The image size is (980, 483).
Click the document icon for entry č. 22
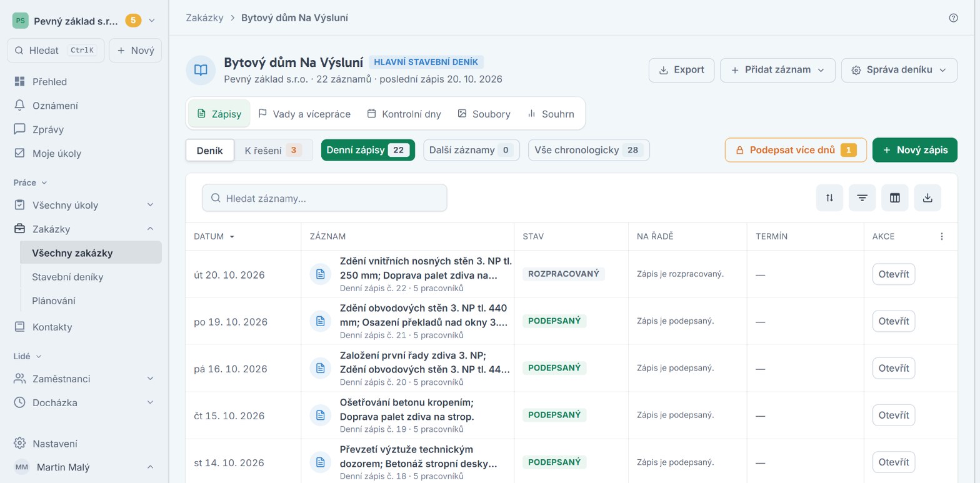pyautogui.click(x=321, y=274)
